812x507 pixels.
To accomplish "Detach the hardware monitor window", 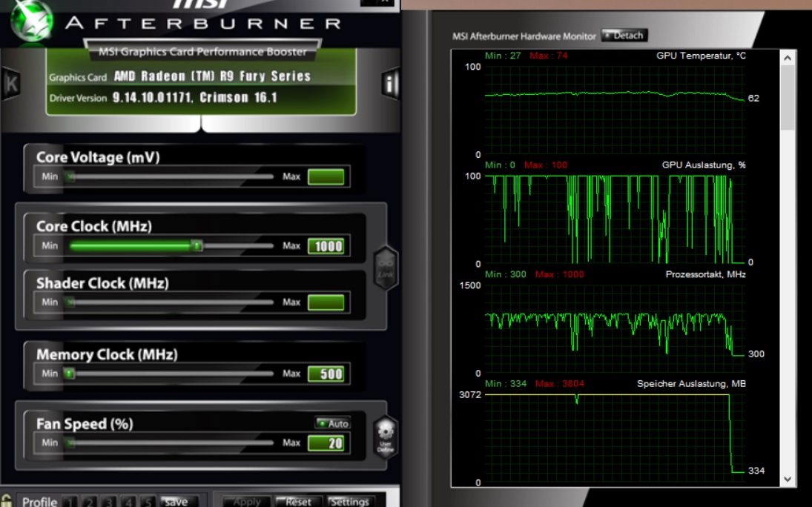I will pos(624,36).
